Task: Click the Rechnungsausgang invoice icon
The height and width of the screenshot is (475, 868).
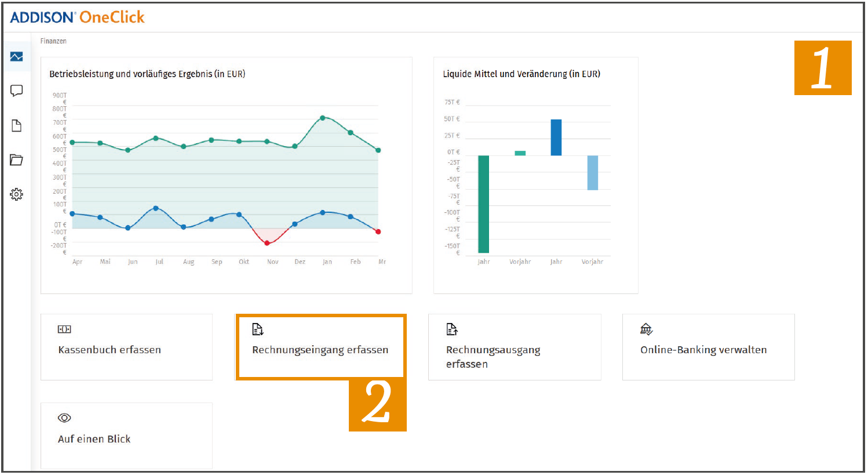Action: tap(452, 329)
